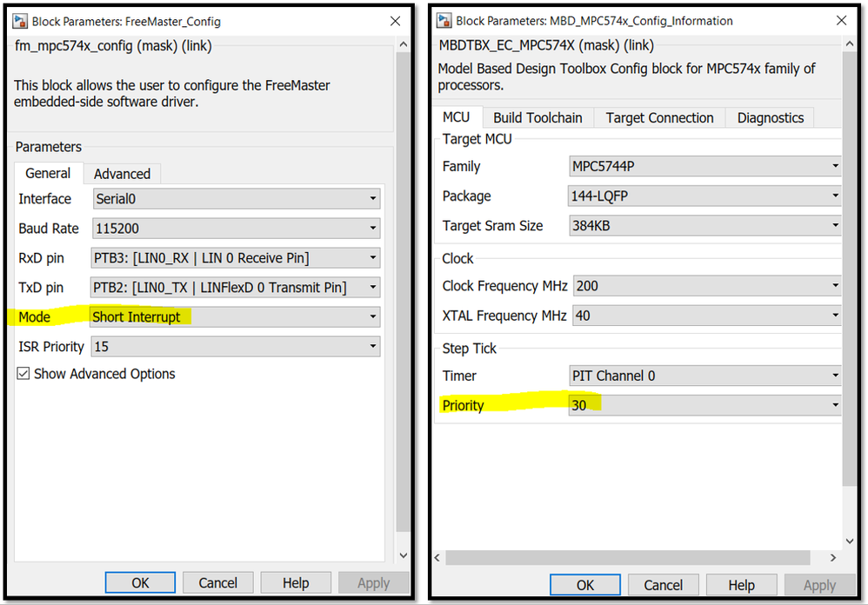
Task: Click the MBD config dialog vertical scrollbar thumb
Action: pos(850,269)
